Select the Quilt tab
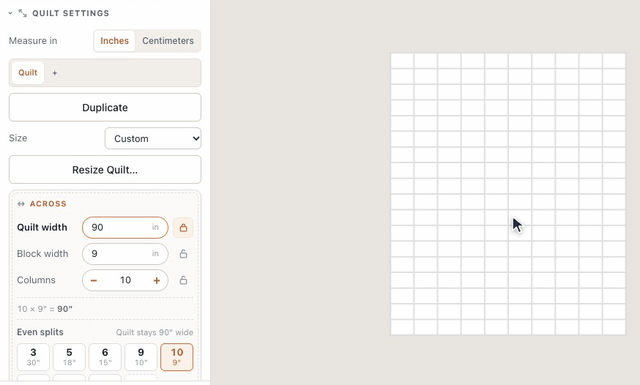Screen dimensions: 640x385 point(28,73)
